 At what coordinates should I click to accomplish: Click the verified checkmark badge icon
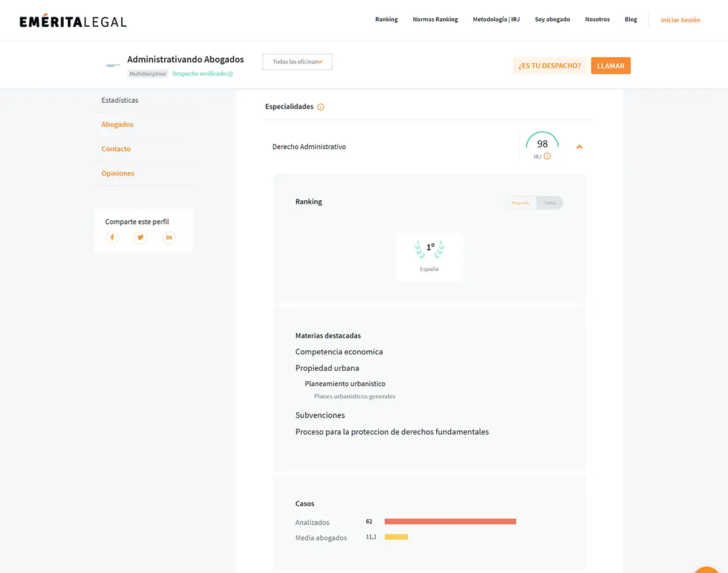pyautogui.click(x=230, y=74)
